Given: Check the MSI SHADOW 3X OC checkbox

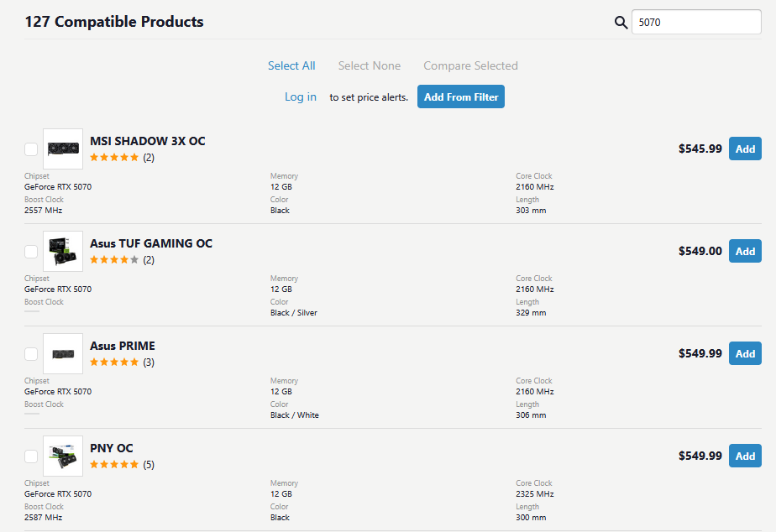Looking at the screenshot, I should tap(31, 149).
